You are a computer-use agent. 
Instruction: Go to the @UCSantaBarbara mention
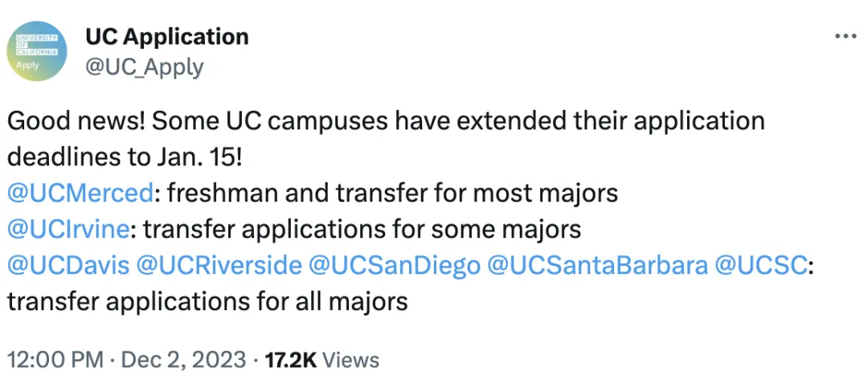(597, 265)
